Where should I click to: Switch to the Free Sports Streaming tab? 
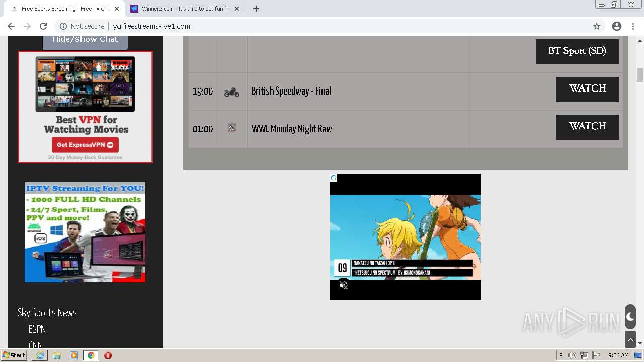[x=65, y=9]
